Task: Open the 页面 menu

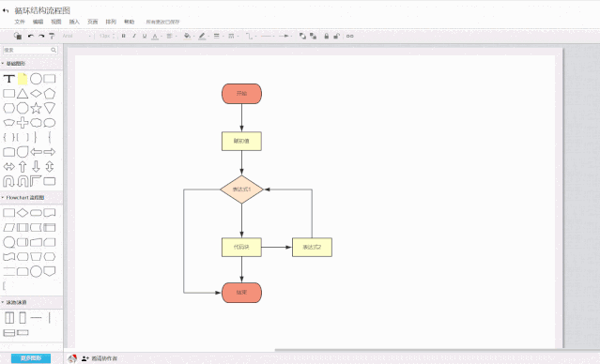Action: 92,22
